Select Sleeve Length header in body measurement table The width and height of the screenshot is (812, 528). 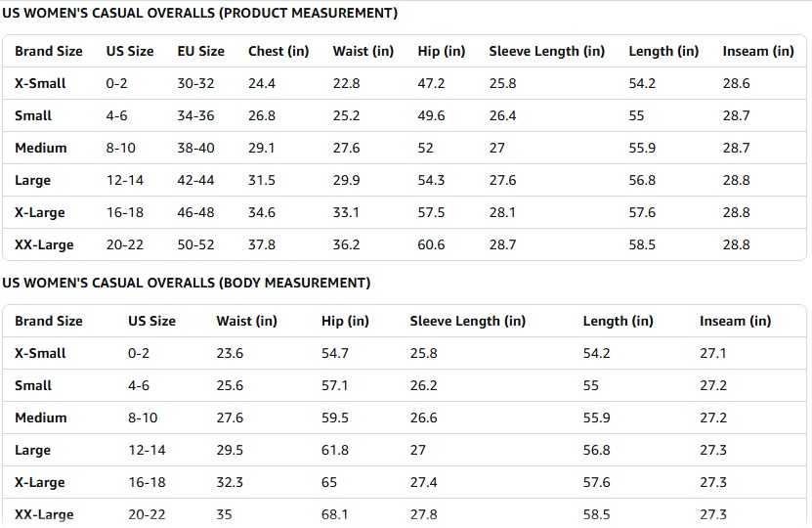tap(467, 321)
